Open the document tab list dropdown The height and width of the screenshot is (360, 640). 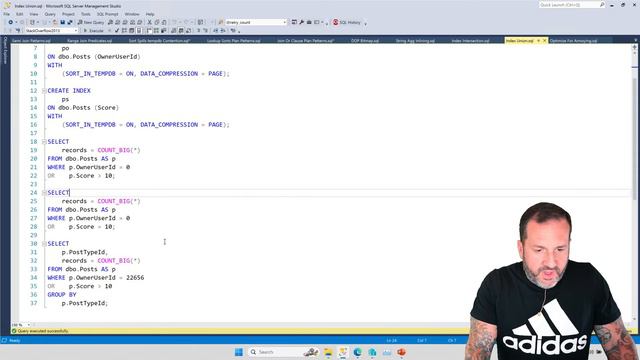coord(636,40)
